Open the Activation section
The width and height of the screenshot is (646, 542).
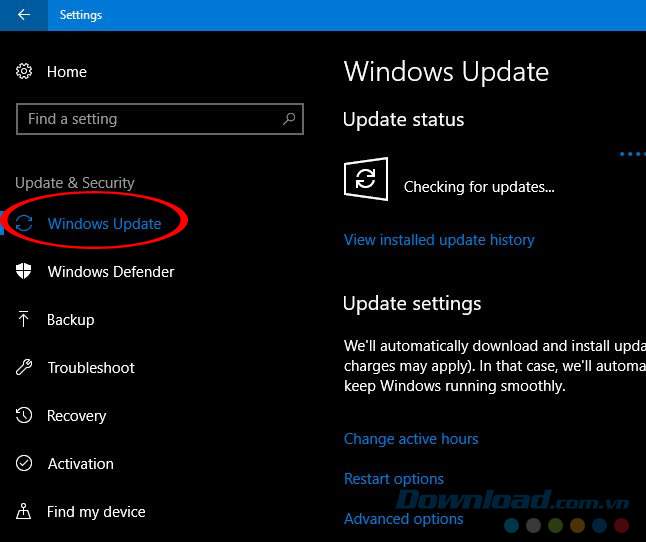pyautogui.click(x=81, y=464)
